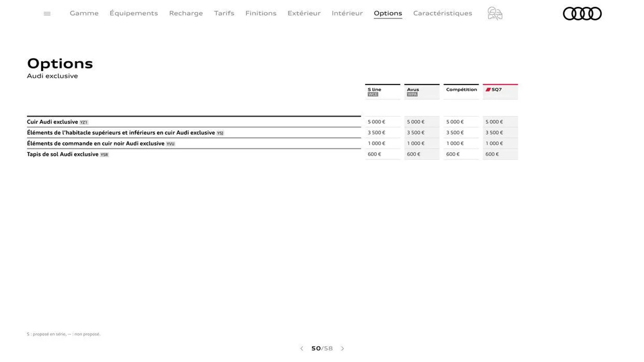This screenshot has height=362, width=644.
Task: Click 1 000 € under Avus
Action: 416,143
